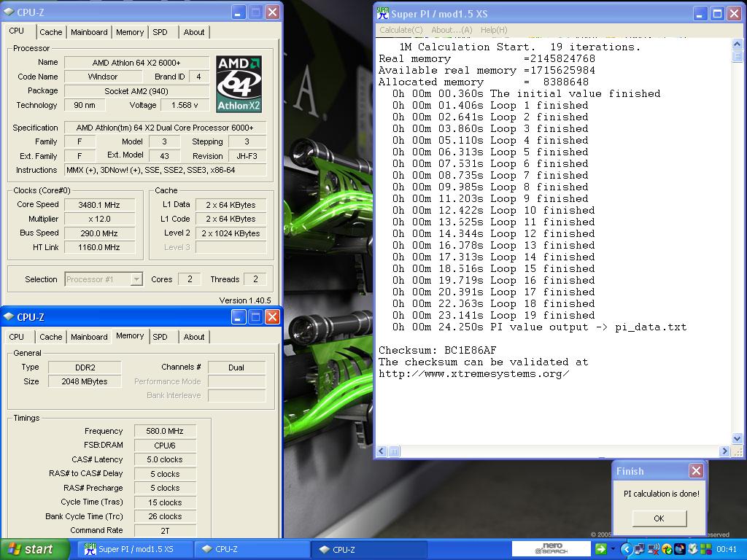This screenshot has height=560, width=747.
Task: Click the upper CPU-Z window title icon
Action: coord(9,12)
